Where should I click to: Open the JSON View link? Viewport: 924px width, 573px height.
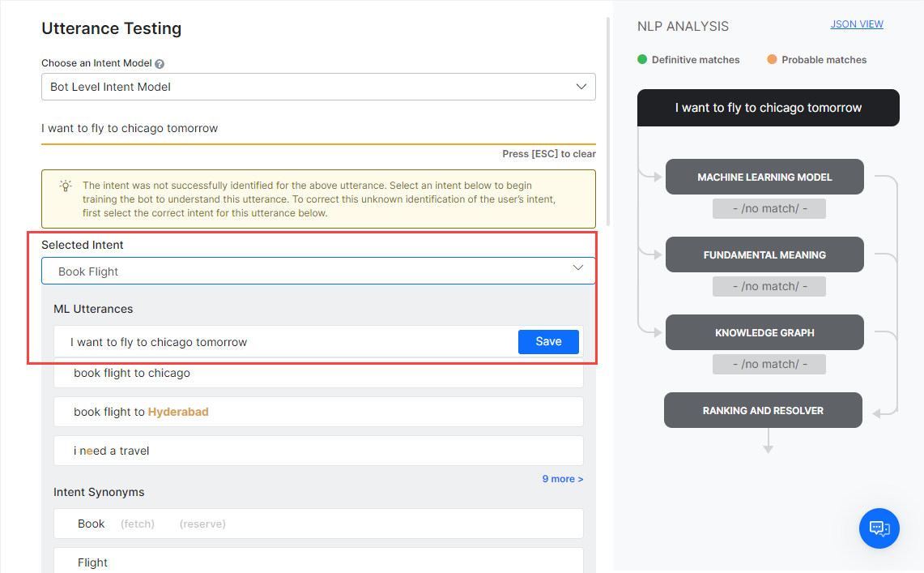(x=856, y=24)
